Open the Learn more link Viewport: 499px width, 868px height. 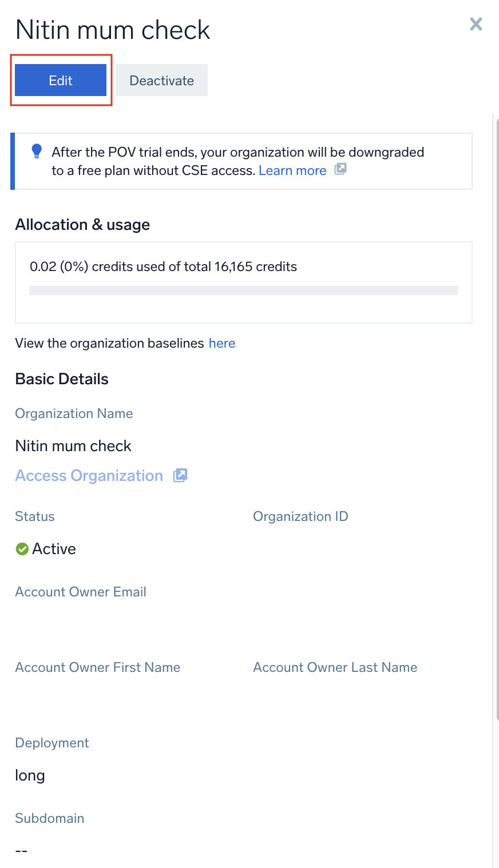point(292,170)
